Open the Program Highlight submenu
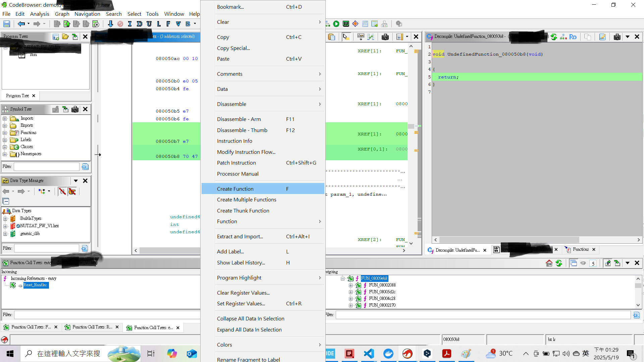 (263, 278)
